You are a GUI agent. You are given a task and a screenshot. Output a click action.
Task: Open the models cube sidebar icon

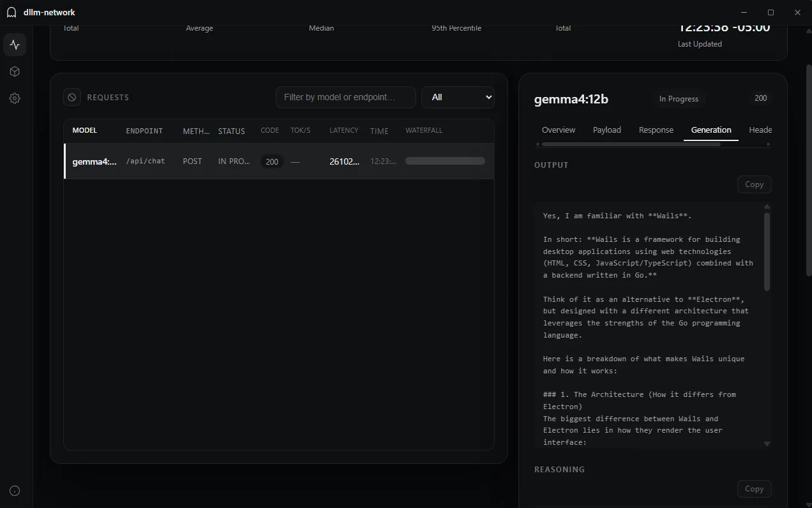click(15, 71)
